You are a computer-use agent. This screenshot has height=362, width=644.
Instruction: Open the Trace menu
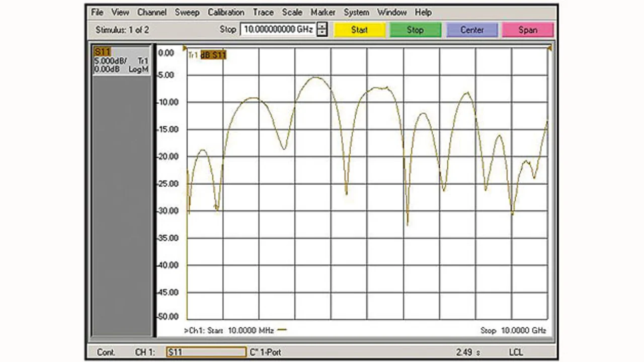(263, 12)
